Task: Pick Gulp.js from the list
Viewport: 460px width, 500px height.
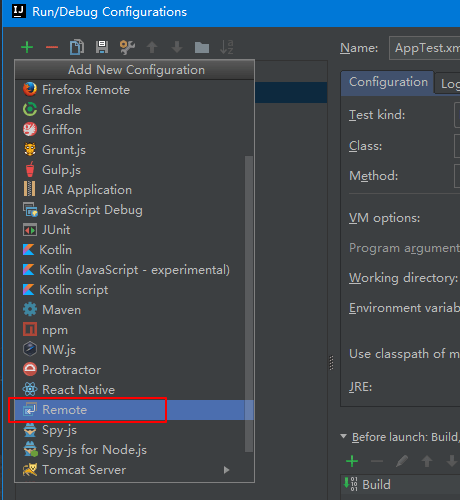Action: coord(134,170)
